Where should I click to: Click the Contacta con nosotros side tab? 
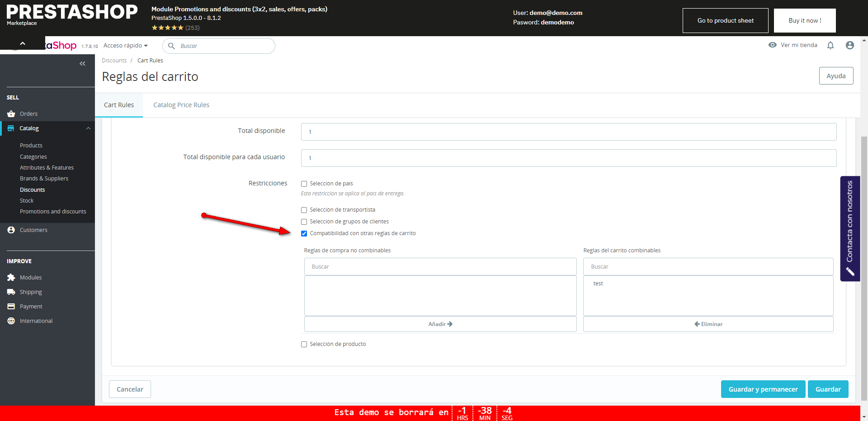[850, 228]
